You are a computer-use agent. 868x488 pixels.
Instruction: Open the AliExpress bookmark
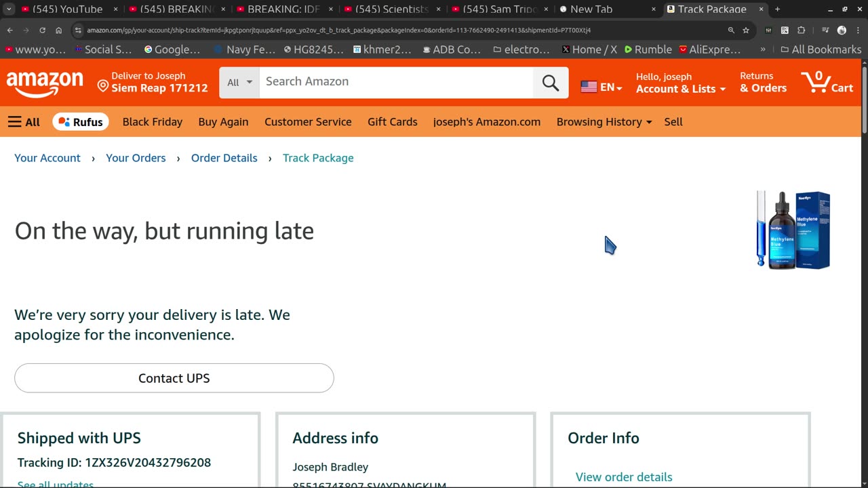[x=709, y=49]
